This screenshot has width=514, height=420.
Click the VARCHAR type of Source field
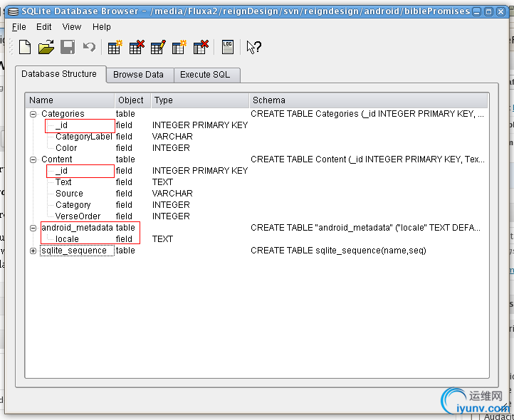(x=172, y=194)
